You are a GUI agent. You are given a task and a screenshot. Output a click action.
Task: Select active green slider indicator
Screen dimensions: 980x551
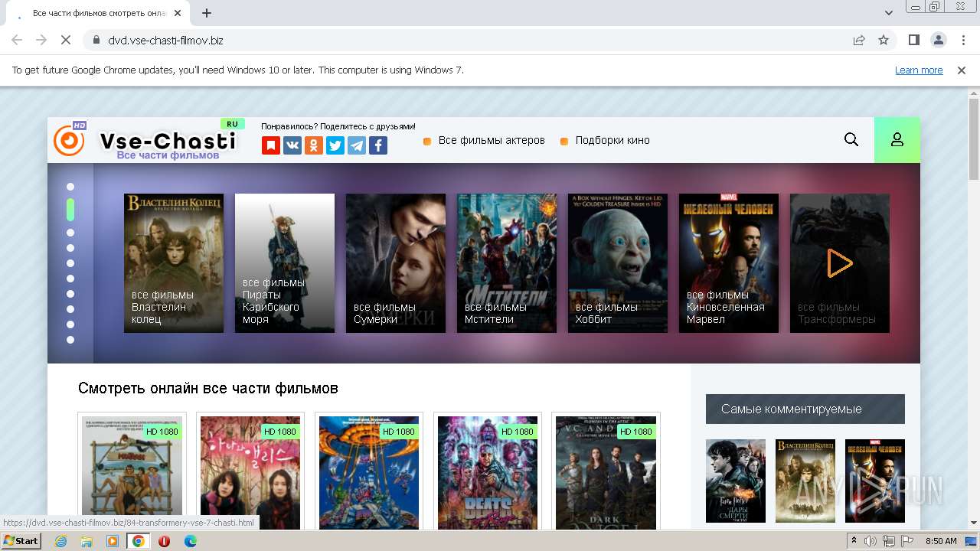pos(70,210)
